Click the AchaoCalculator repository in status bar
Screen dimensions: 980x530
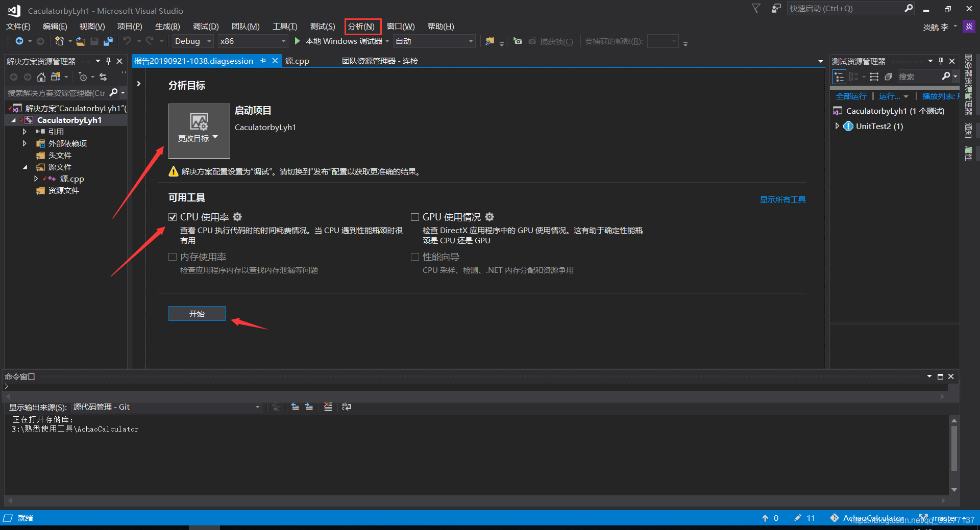tap(867, 518)
